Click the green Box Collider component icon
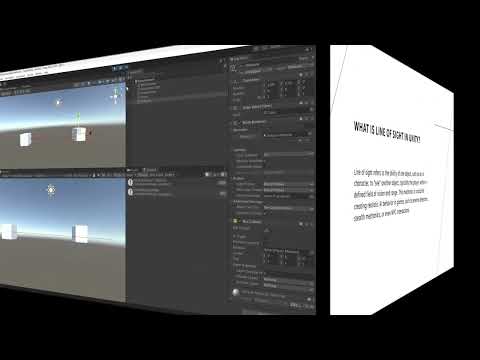Image resolution: width=480 pixels, height=360 pixels. pyautogui.click(x=235, y=221)
